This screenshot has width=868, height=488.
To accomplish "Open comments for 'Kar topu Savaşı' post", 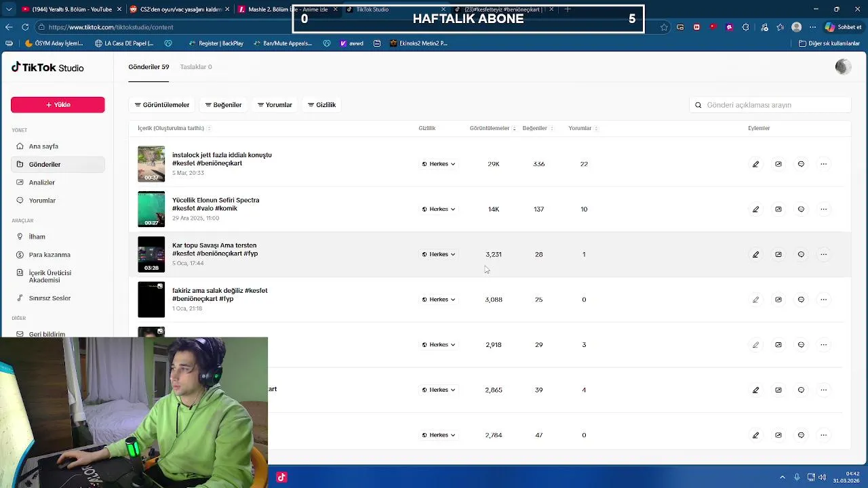I will click(x=801, y=254).
